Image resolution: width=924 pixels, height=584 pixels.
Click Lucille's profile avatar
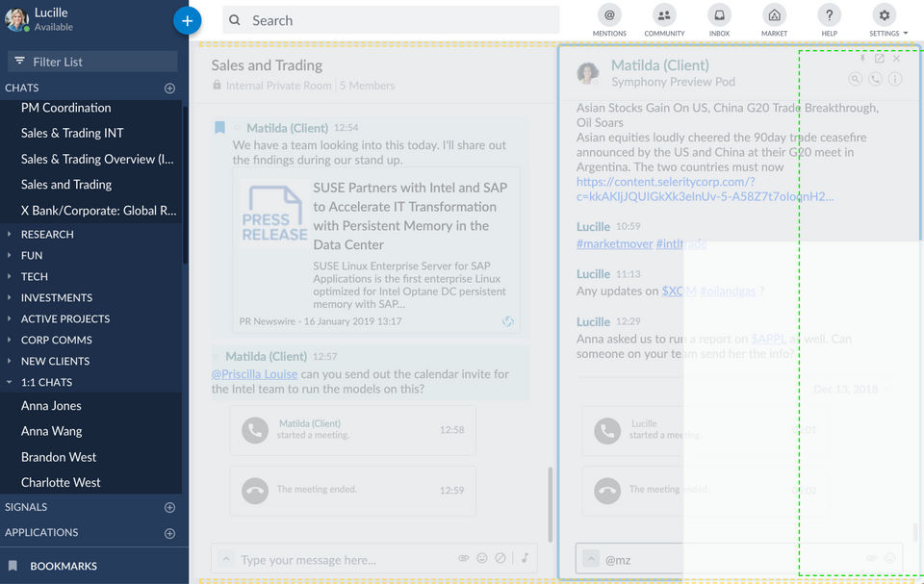tap(16, 19)
